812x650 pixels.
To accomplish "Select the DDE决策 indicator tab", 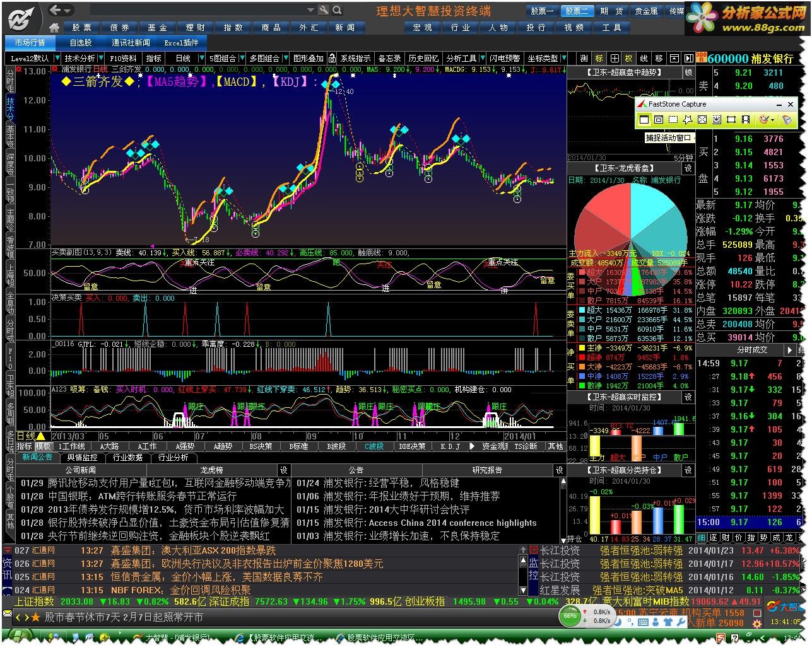I will tap(412, 446).
